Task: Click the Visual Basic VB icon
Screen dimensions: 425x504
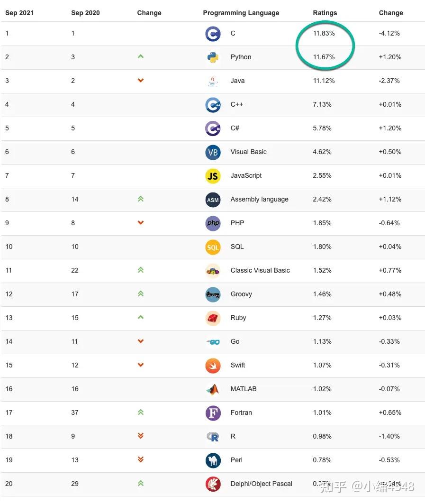Action: [213, 152]
